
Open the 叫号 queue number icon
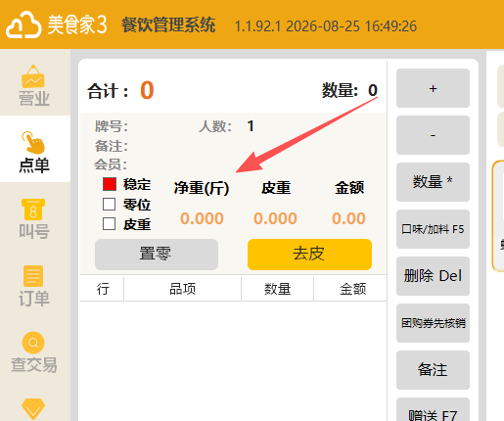point(33,210)
